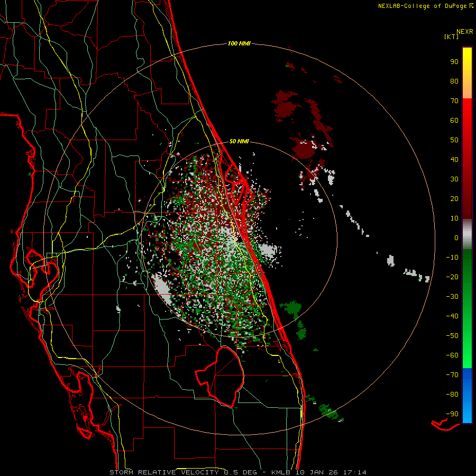The width and height of the screenshot is (476, 476).
Task: Click the -80 scale value
Action: coord(452,395)
